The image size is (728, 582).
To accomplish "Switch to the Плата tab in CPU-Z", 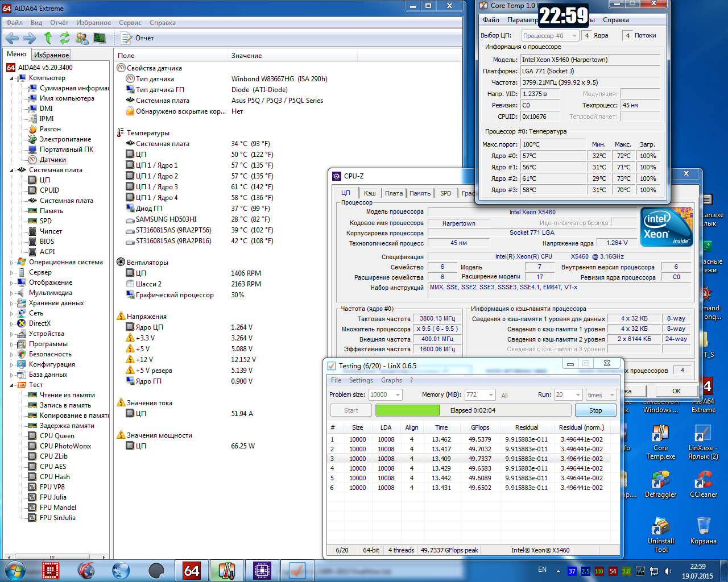I will tap(394, 193).
